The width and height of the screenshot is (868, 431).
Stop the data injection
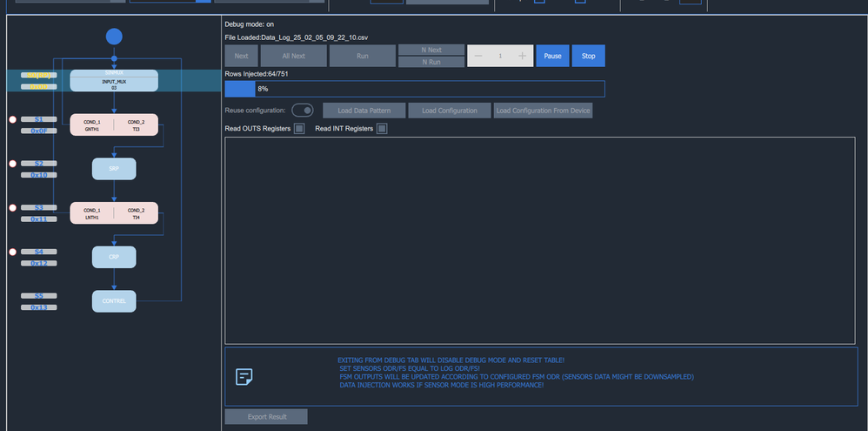coord(589,56)
